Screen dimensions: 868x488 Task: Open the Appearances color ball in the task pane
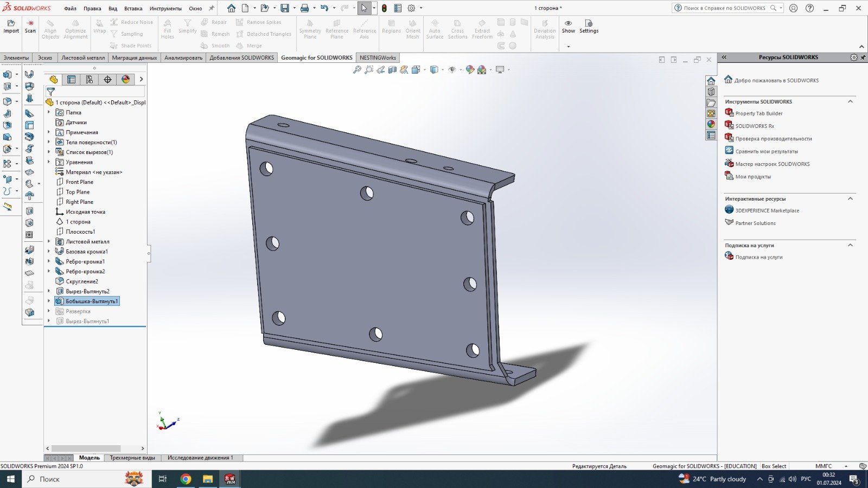(x=711, y=124)
